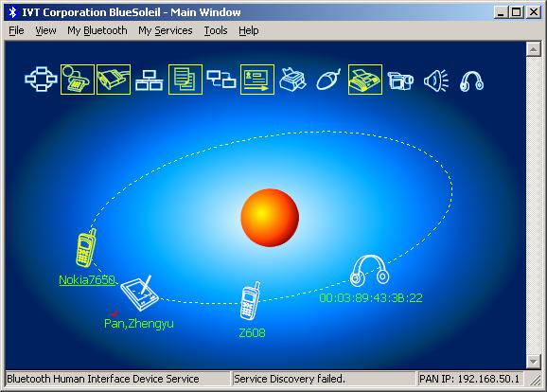Click the window resize grip corner
Screen dimensions: 547x392
tap(535, 380)
